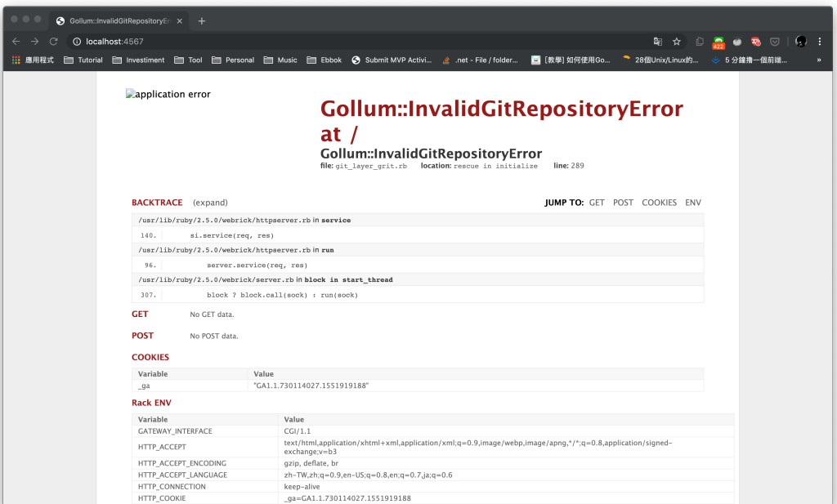Open the 5 分鐘 bookmark

point(750,60)
